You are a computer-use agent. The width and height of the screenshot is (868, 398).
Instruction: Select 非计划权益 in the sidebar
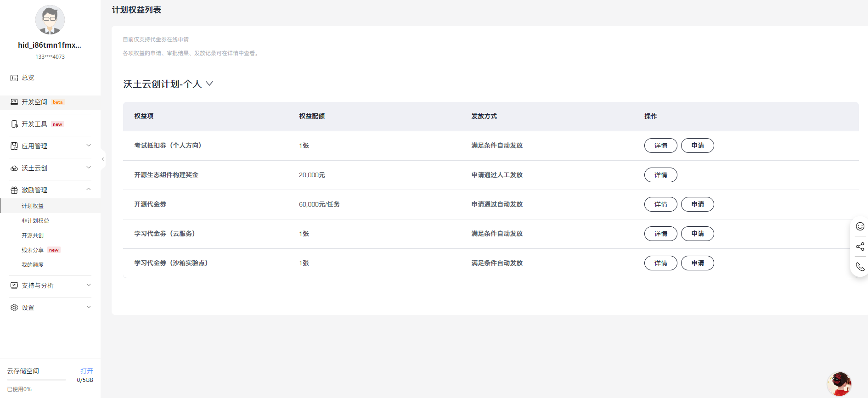[35, 221]
